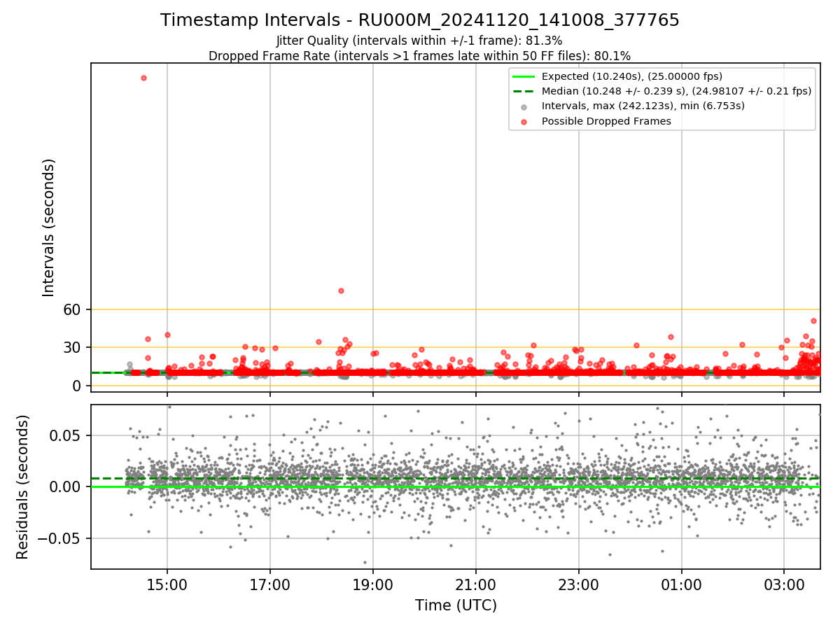Click the "01:00" x-axis tick label
Screen dimensions: 840x630
click(682, 584)
